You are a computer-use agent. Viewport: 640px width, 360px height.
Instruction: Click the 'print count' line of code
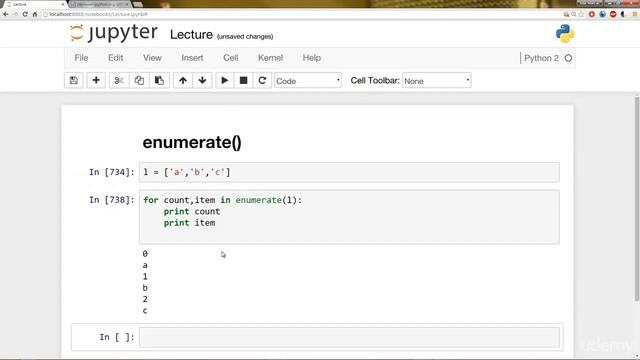click(192, 211)
